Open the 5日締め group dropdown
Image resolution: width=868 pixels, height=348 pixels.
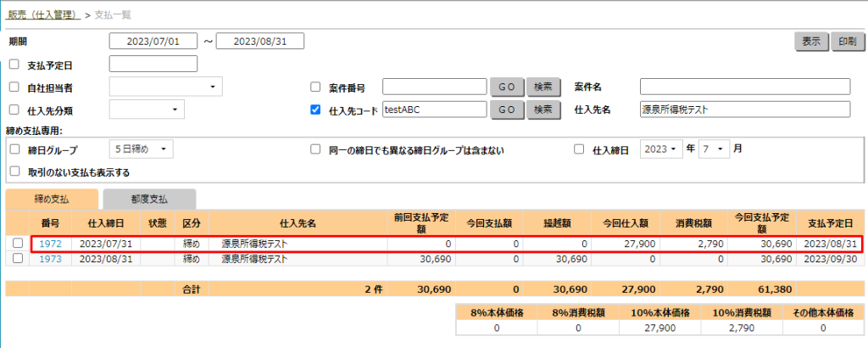click(x=141, y=149)
